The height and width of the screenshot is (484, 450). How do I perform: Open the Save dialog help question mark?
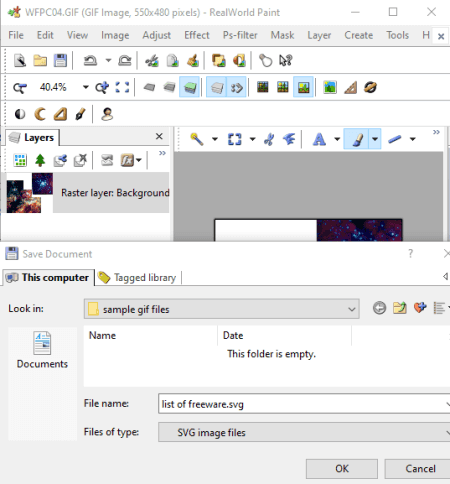[x=410, y=254]
